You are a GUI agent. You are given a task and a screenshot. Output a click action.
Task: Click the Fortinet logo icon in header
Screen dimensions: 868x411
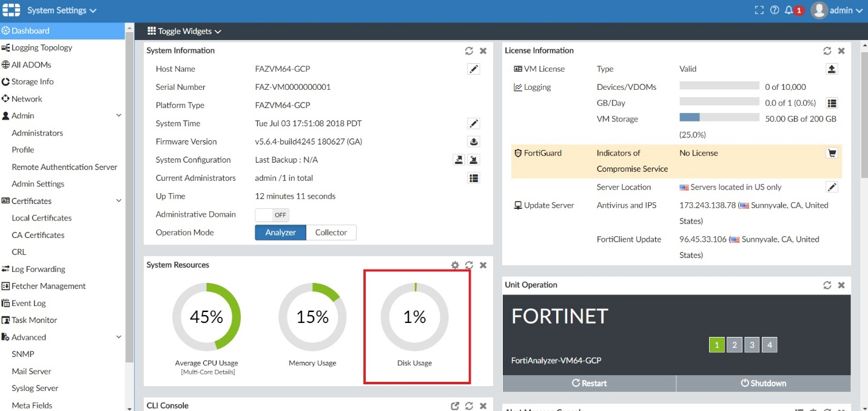(12, 10)
